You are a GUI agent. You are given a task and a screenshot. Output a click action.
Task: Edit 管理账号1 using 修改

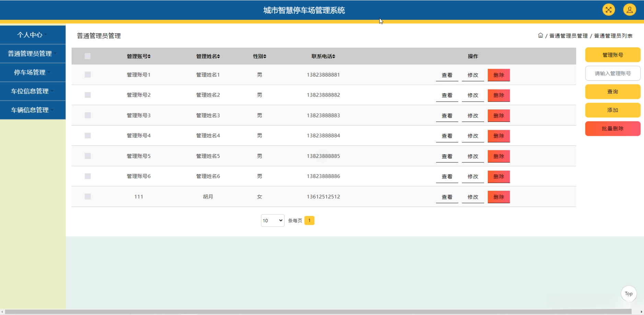coord(473,75)
